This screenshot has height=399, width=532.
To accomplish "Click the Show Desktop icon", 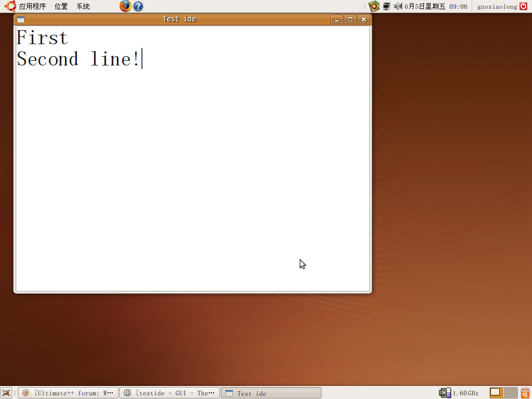I will point(6,393).
